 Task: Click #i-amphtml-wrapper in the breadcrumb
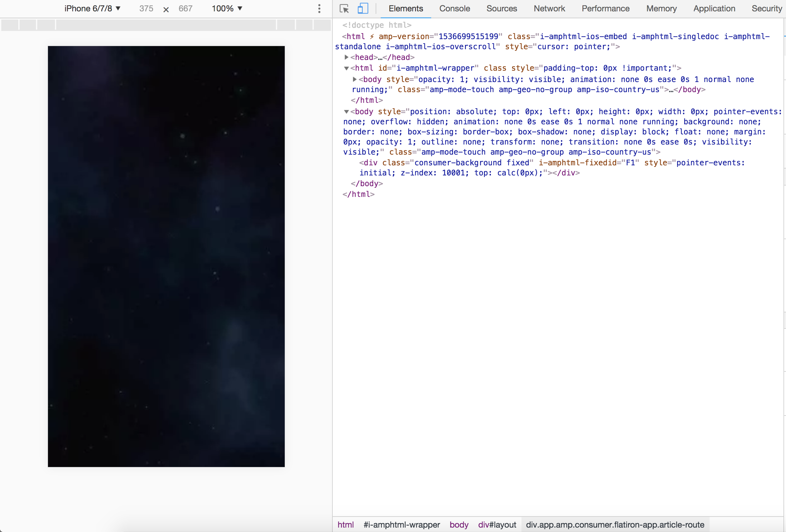(x=402, y=524)
